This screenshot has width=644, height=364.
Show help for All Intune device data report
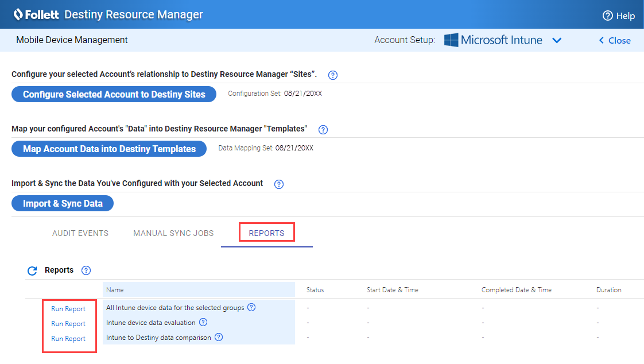click(251, 308)
